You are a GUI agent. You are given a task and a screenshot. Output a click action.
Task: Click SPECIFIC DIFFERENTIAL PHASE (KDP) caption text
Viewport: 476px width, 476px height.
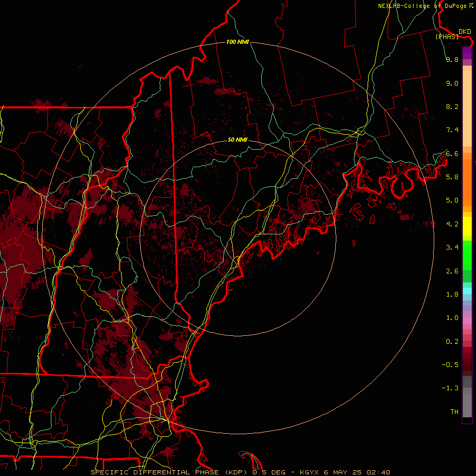pos(169,472)
